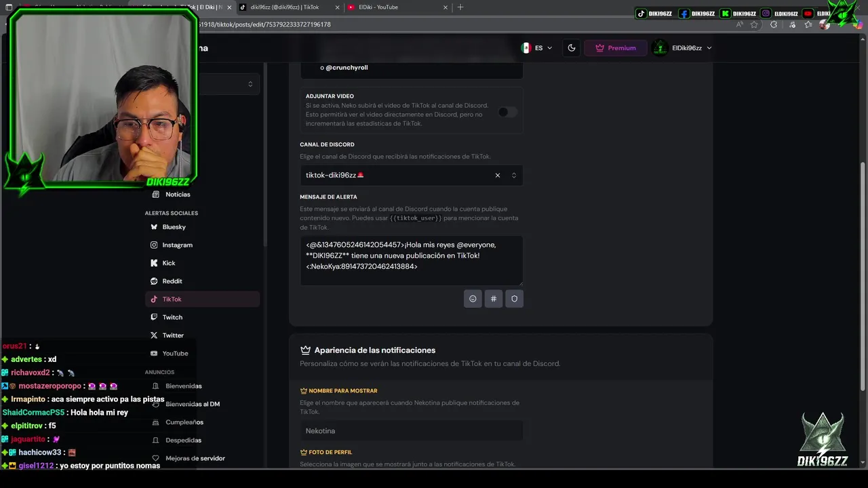Click the alert message text area
Image resolution: width=868 pixels, height=488 pixels.
coord(411,260)
